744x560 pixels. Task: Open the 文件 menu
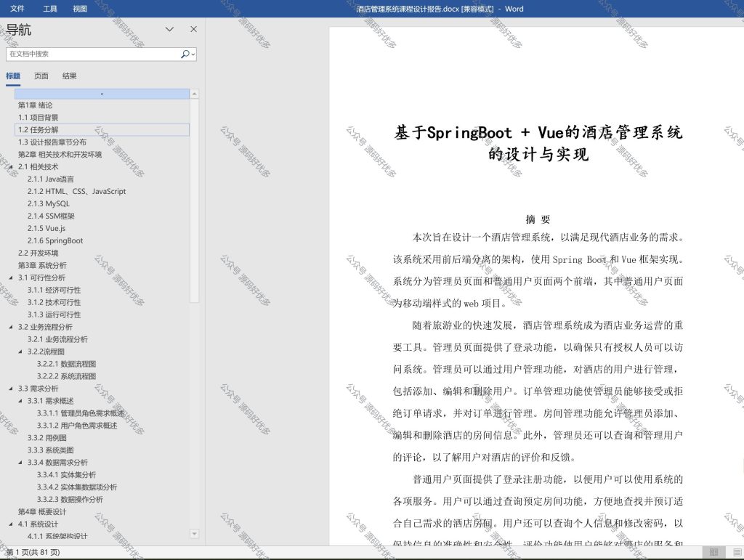tap(17, 9)
